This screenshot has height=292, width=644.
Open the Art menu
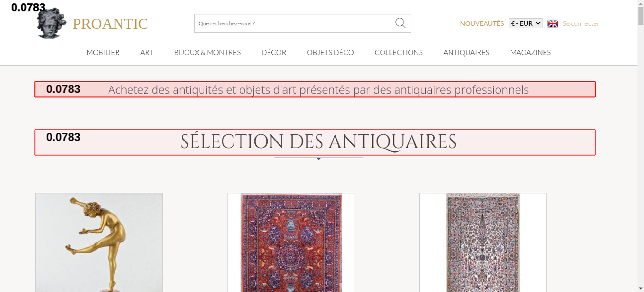tap(147, 52)
